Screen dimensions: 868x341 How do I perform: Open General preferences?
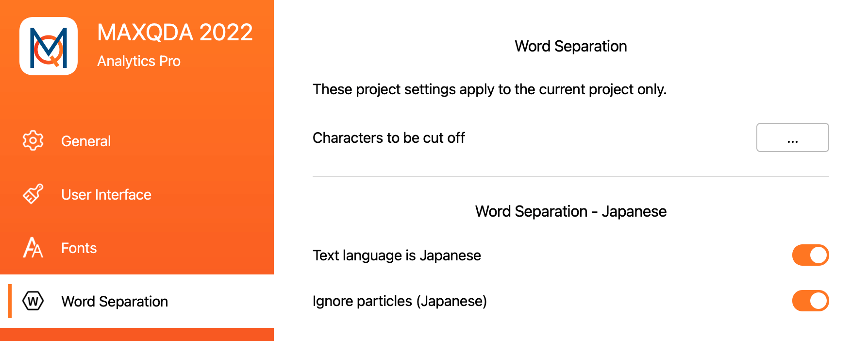pyautogui.click(x=86, y=141)
